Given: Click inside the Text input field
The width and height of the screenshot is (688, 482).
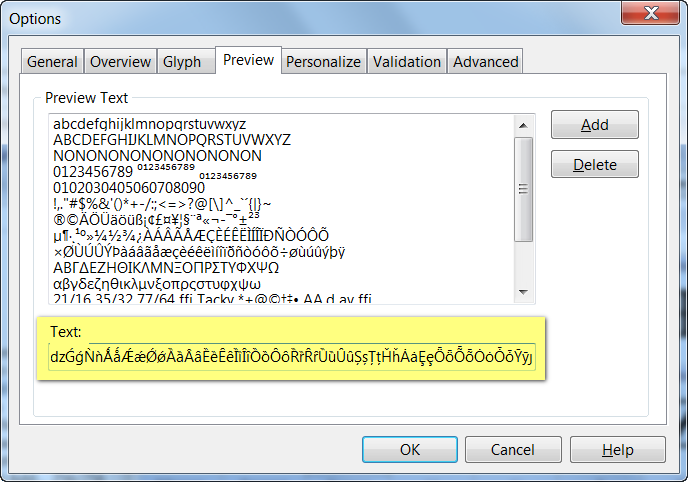Looking at the screenshot, I should pos(291,357).
